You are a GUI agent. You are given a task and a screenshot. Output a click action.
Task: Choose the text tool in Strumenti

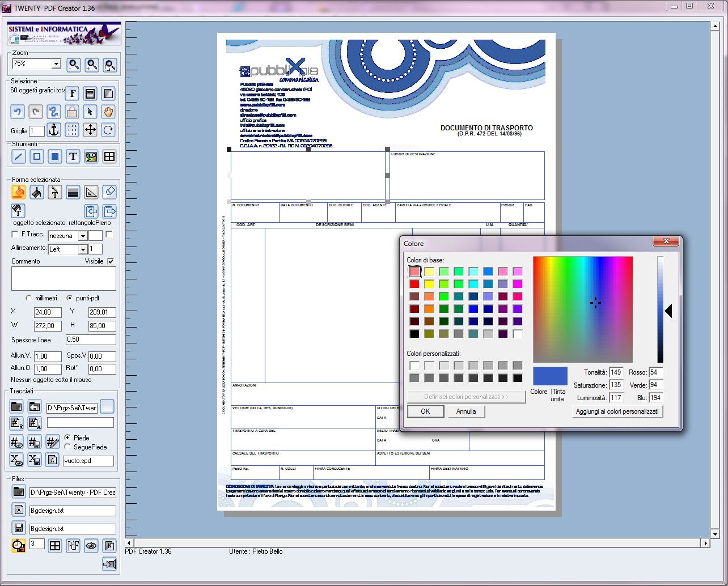click(x=73, y=156)
